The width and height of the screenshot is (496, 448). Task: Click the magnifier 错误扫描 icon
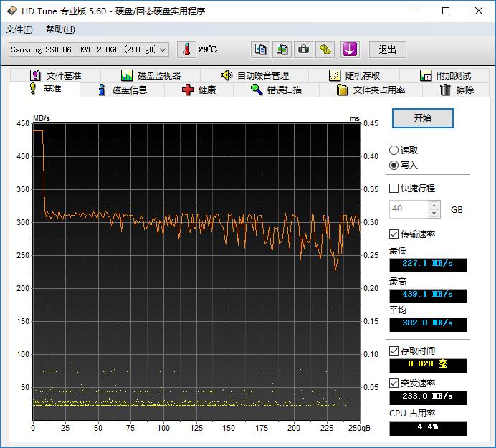257,90
